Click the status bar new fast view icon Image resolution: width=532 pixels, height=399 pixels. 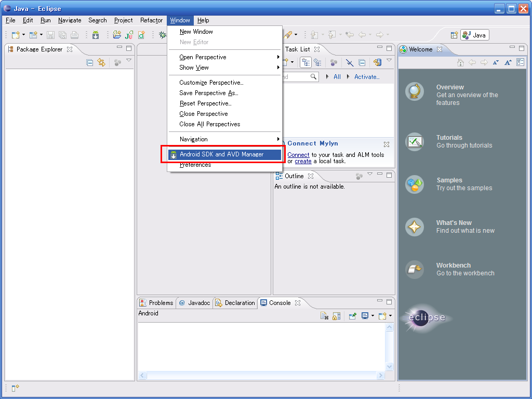15,388
